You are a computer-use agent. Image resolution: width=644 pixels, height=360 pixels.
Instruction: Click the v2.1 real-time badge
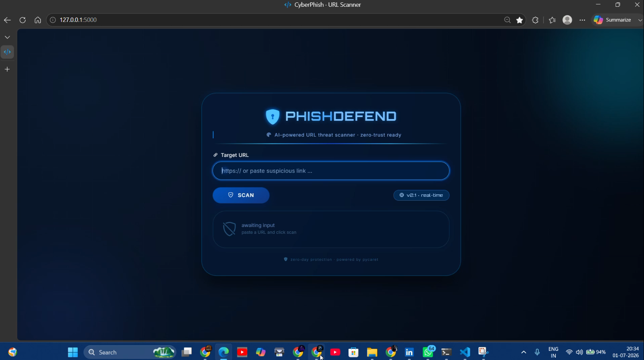[421, 195]
